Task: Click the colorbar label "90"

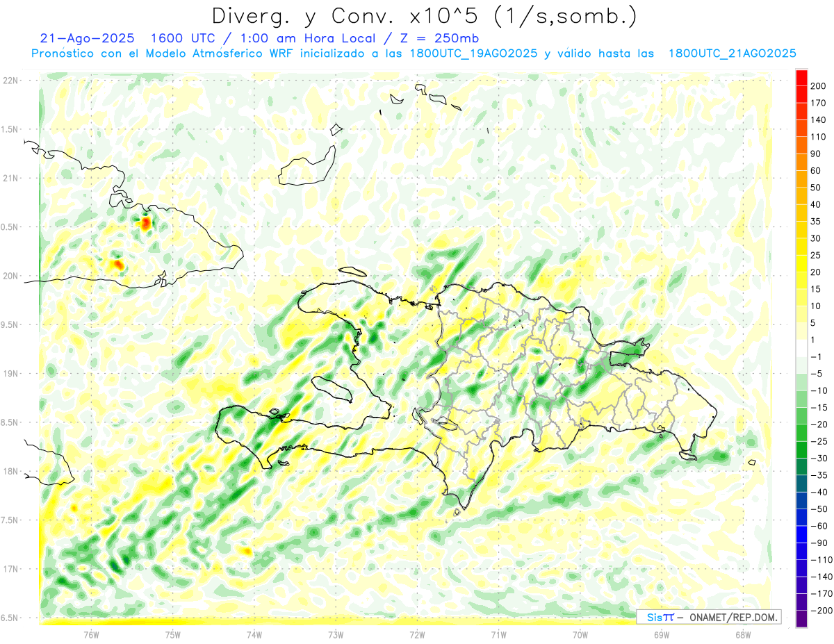Action: coord(816,154)
